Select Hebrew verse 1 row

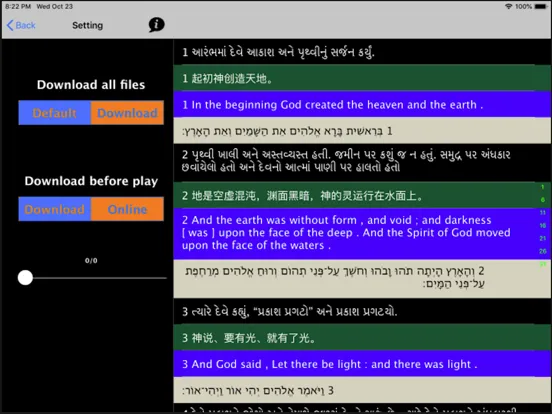coord(362,131)
